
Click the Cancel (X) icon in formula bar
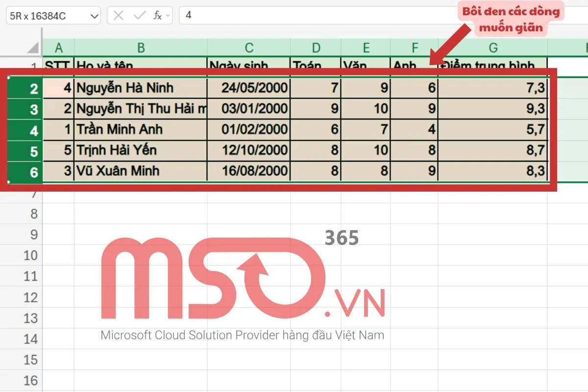click(x=118, y=15)
